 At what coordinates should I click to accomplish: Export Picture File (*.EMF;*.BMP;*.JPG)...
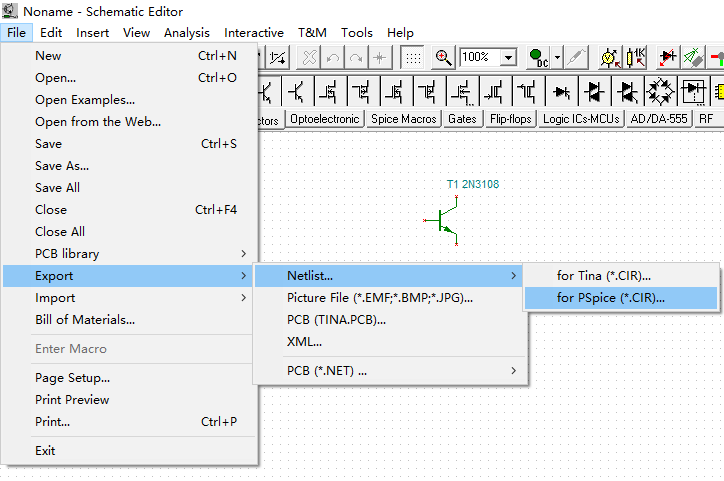[x=389, y=298]
